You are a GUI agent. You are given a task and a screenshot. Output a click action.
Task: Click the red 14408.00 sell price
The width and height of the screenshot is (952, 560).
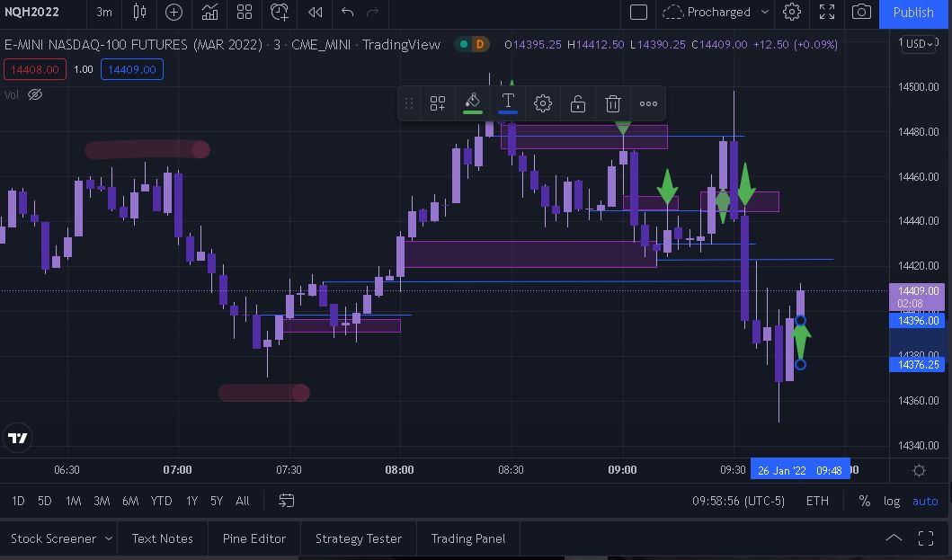[34, 69]
